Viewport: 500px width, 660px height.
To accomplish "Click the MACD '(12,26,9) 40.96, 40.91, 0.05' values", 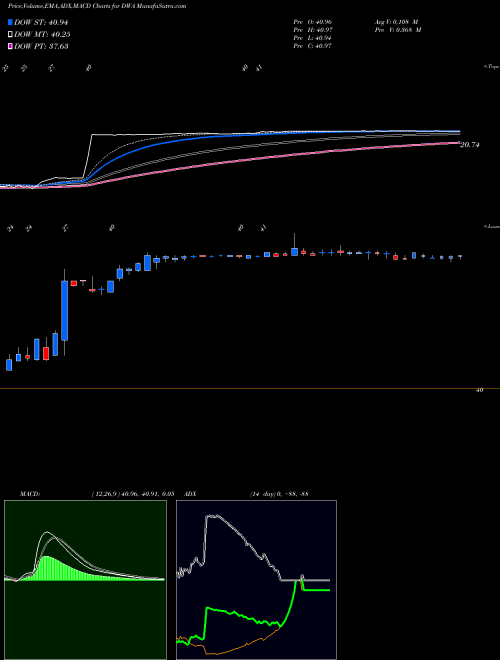I will point(133,494).
